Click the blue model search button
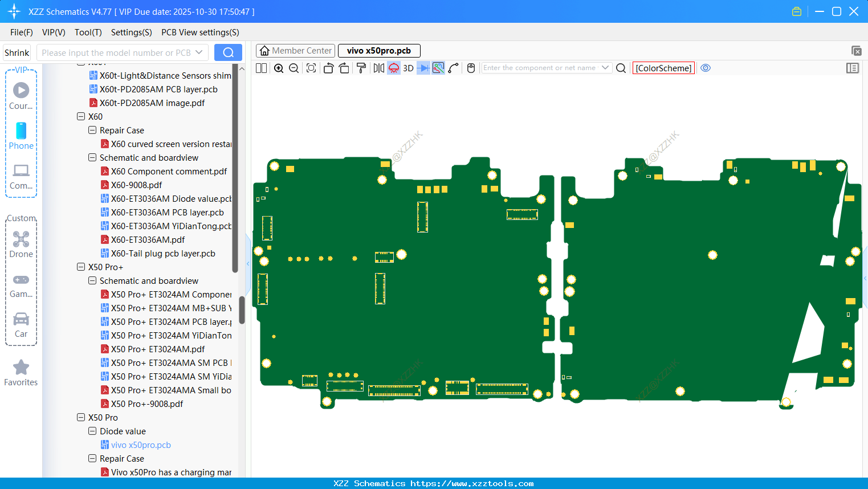Image resolution: width=868 pixels, height=489 pixels. click(x=228, y=52)
